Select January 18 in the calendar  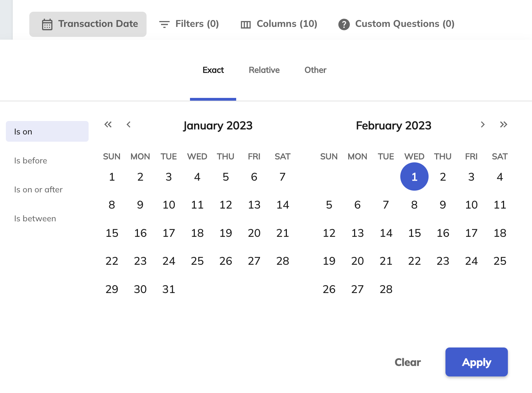197,233
